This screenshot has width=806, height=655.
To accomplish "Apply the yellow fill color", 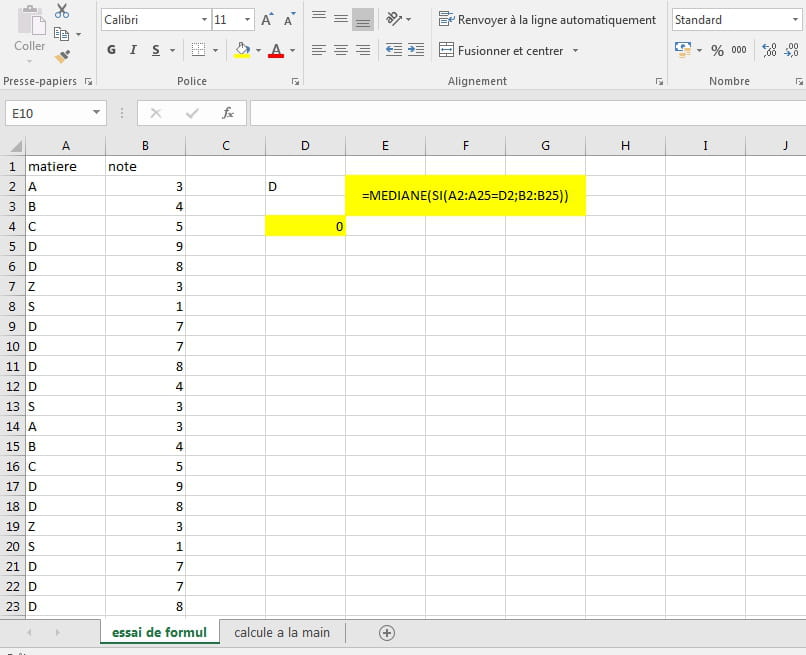I will pos(241,50).
